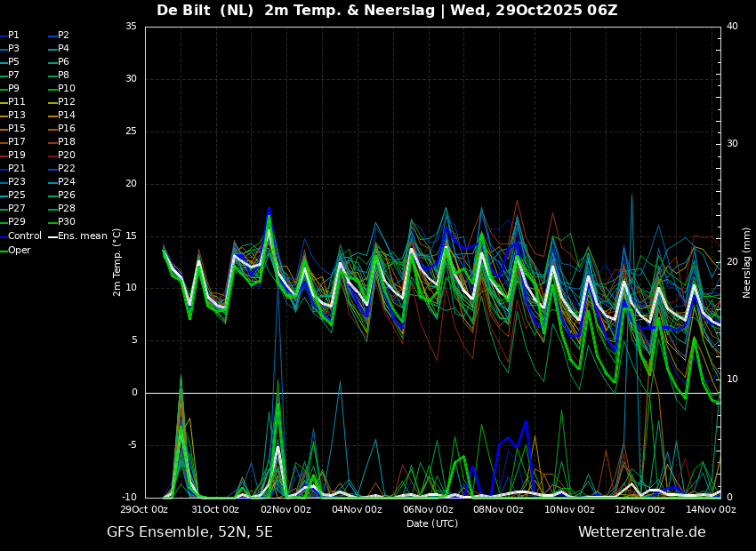This screenshot has width=756, height=551.
Task: Click the 14Nov 00z date axis label
Action: pyautogui.click(x=711, y=509)
